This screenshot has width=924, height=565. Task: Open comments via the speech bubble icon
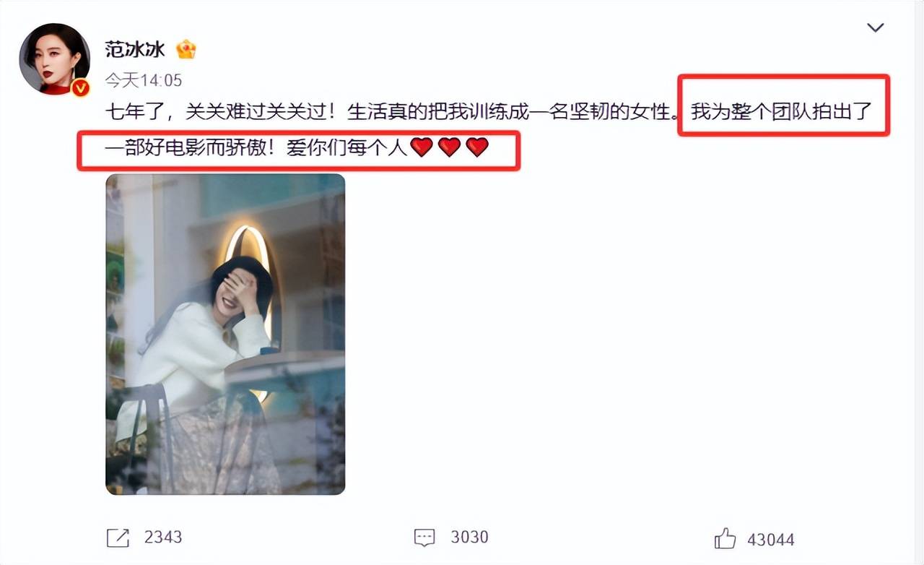(424, 538)
